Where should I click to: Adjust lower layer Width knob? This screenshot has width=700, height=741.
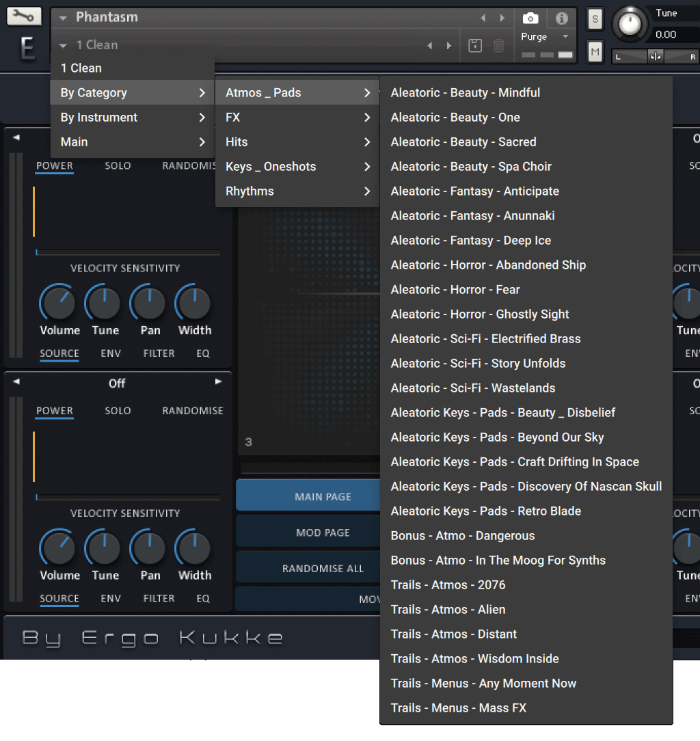point(194,548)
